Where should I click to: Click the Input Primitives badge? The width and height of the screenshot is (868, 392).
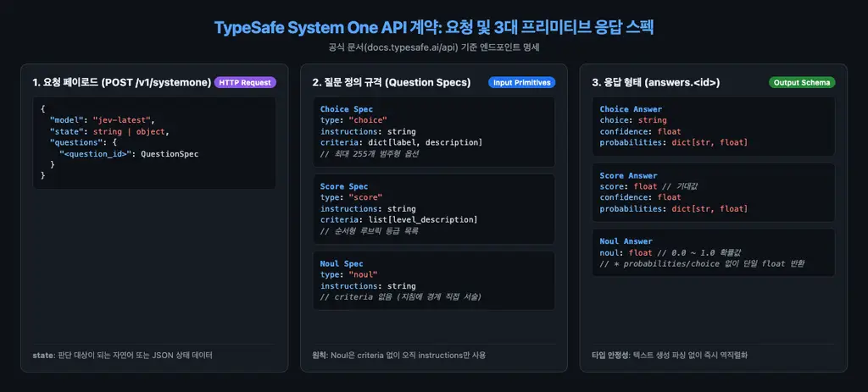pos(521,82)
